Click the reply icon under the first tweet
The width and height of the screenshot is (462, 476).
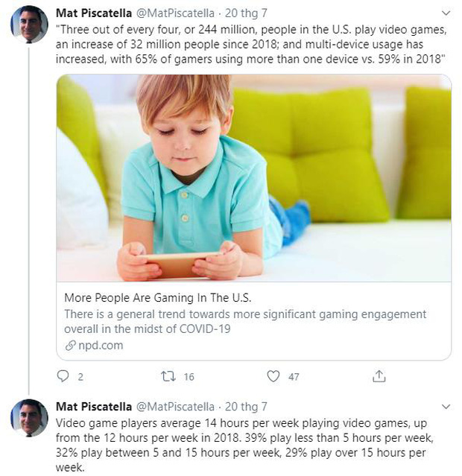click(63, 376)
